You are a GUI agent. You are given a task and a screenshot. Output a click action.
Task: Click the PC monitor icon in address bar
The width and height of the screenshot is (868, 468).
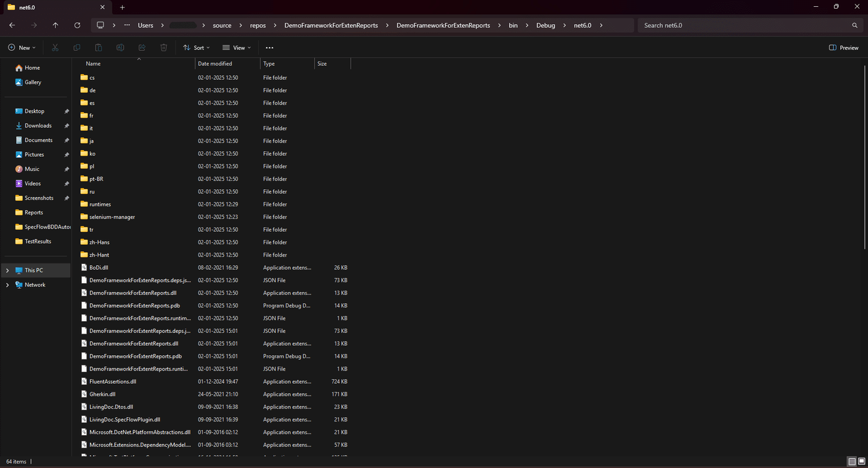(100, 25)
